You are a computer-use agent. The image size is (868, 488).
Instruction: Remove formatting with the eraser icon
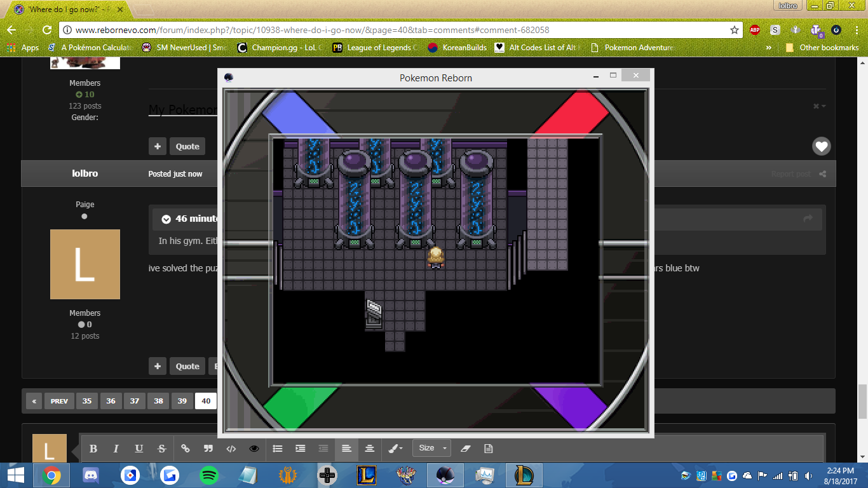pos(465,449)
